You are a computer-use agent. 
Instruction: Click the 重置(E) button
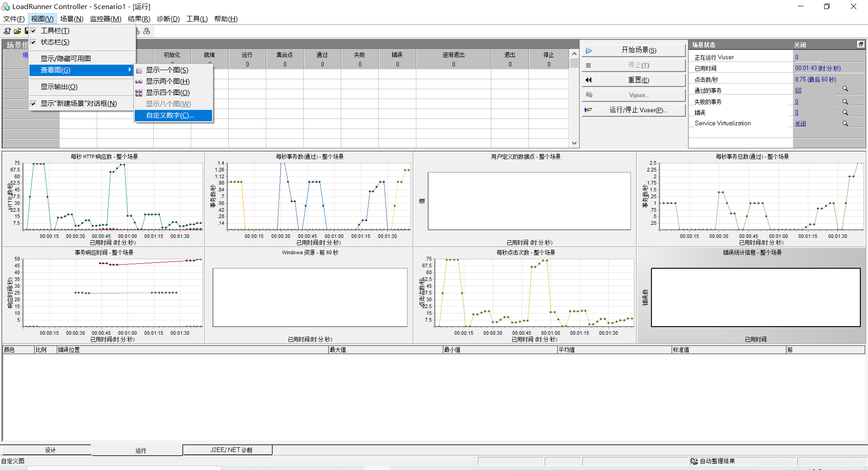[x=633, y=80]
